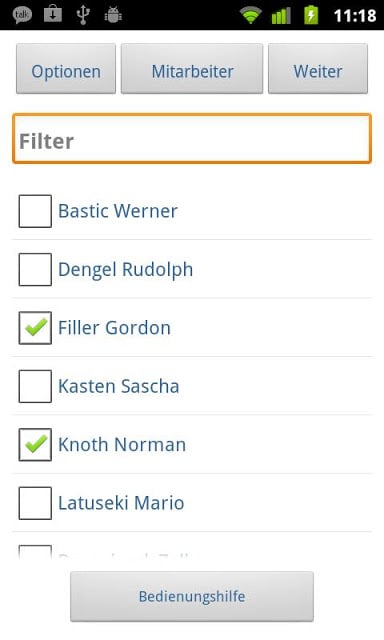Open the download notification icon

(x=53, y=14)
